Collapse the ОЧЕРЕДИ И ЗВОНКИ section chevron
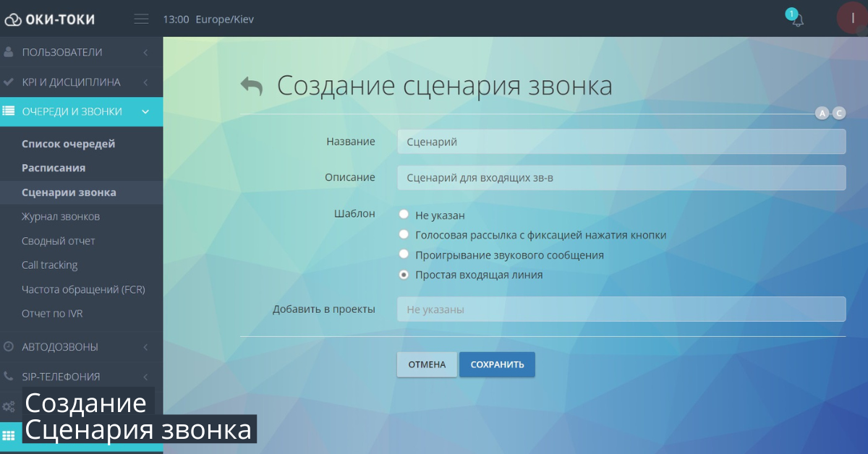The height and width of the screenshot is (454, 868). click(145, 112)
